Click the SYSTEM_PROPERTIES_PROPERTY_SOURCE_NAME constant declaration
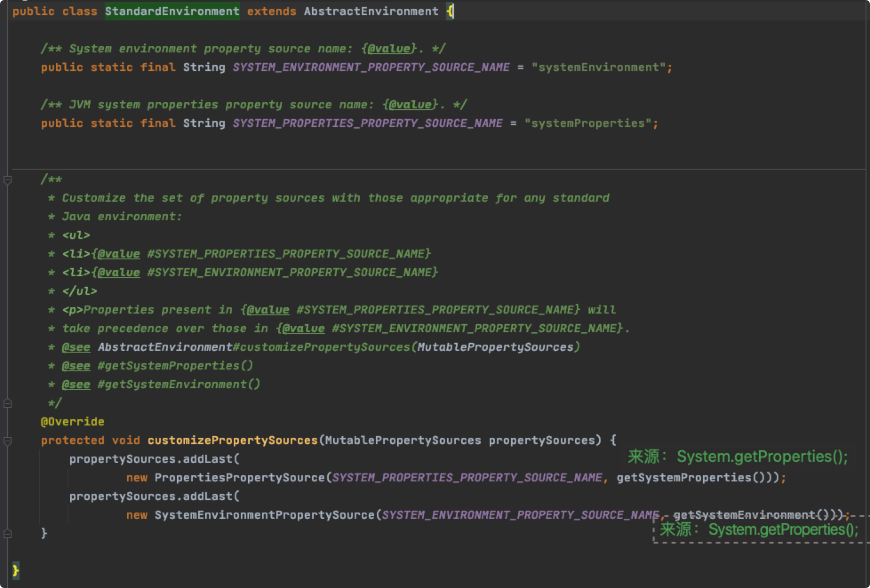 (367, 123)
